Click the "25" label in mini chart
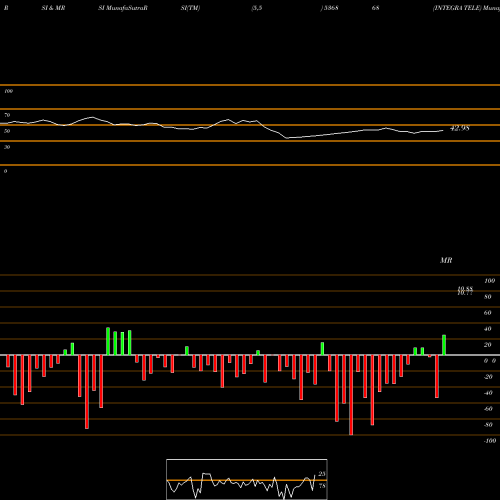The height and width of the screenshot is (500, 500). pos(322,474)
